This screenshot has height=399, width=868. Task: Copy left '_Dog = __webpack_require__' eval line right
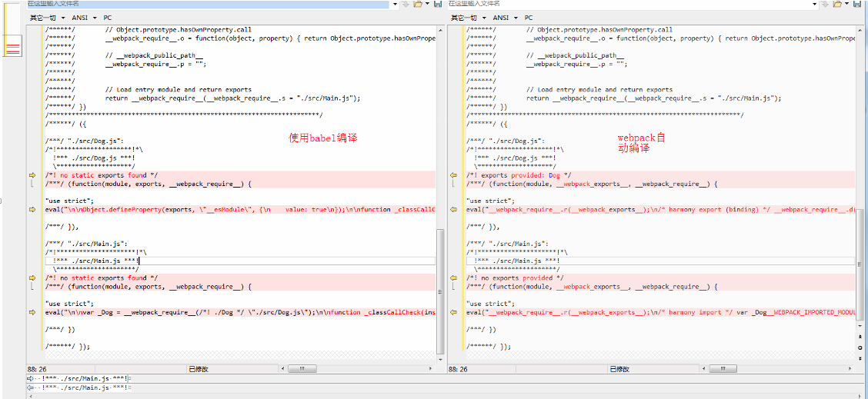pyautogui.click(x=32, y=312)
